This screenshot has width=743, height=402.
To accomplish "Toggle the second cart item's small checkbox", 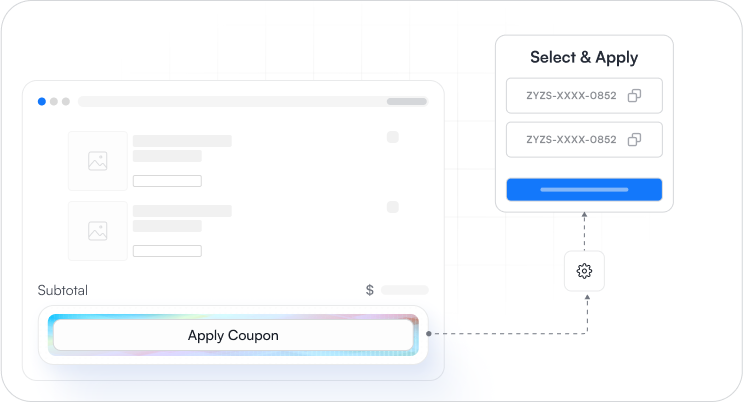I will [x=393, y=207].
